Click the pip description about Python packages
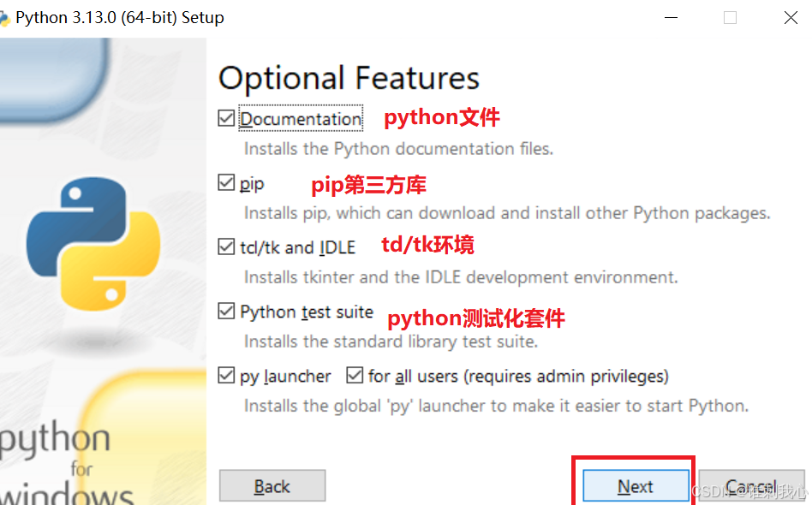The width and height of the screenshot is (812, 505). (507, 213)
